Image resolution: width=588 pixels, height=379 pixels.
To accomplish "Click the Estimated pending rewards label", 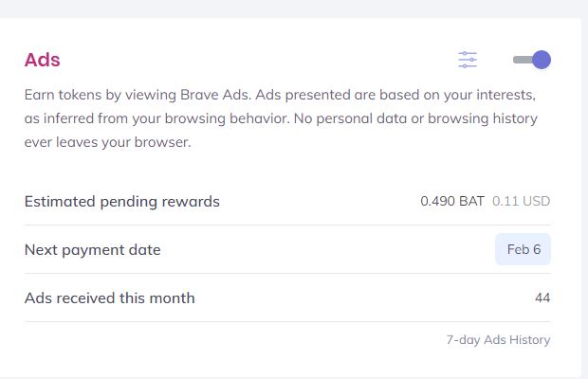I will coord(121,201).
